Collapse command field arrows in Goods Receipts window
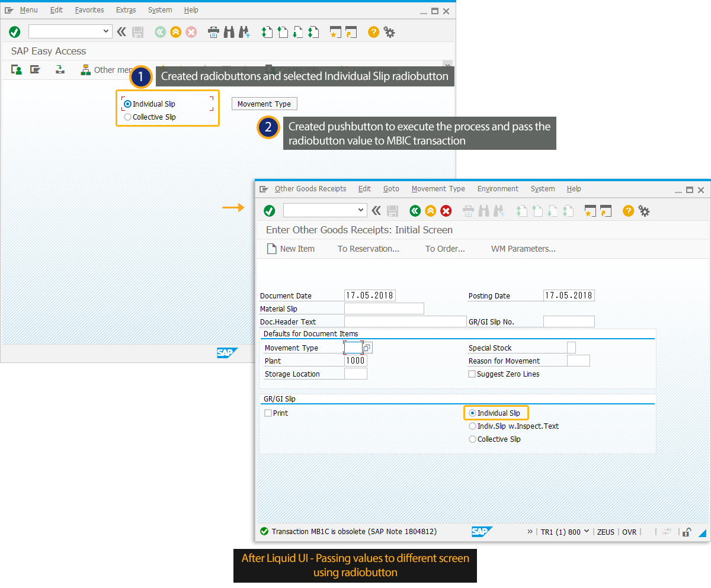The height and width of the screenshot is (588, 711). (376, 211)
